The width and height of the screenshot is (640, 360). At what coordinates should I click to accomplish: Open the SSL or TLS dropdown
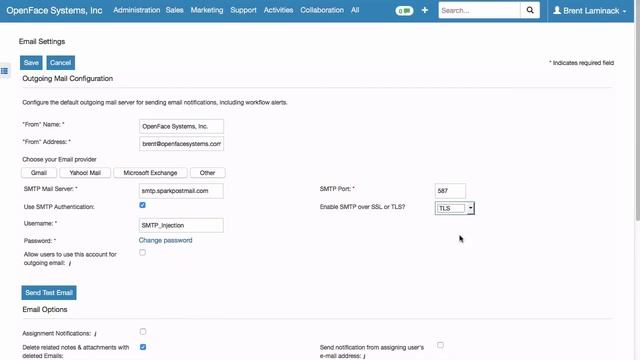coord(454,208)
